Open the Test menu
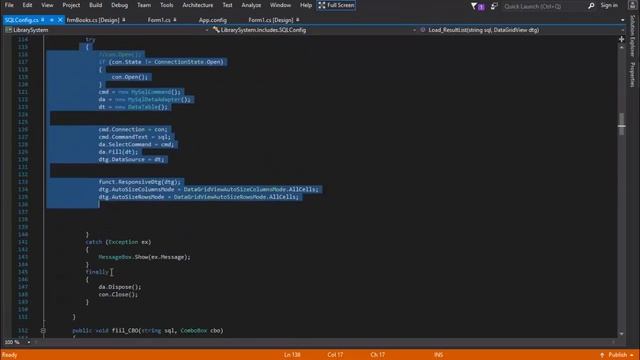640x360 pixels. tap(227, 5)
